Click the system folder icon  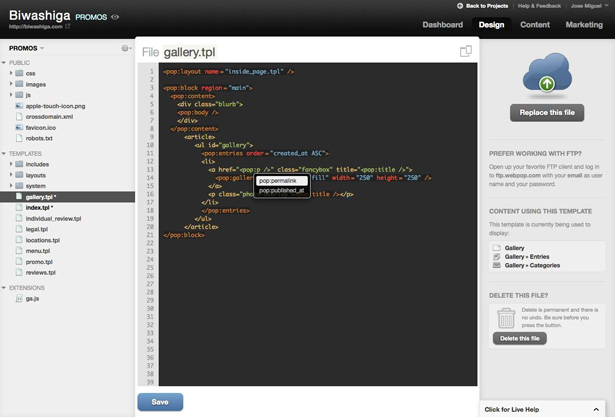[19, 186]
